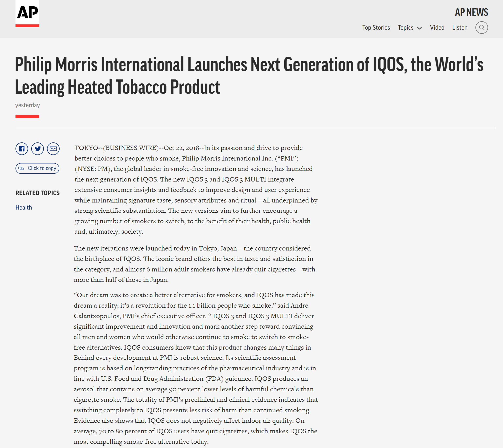Screen dimensions: 503x448
Task: Expand the Topics dropdown chevron
Action: click(x=420, y=28)
